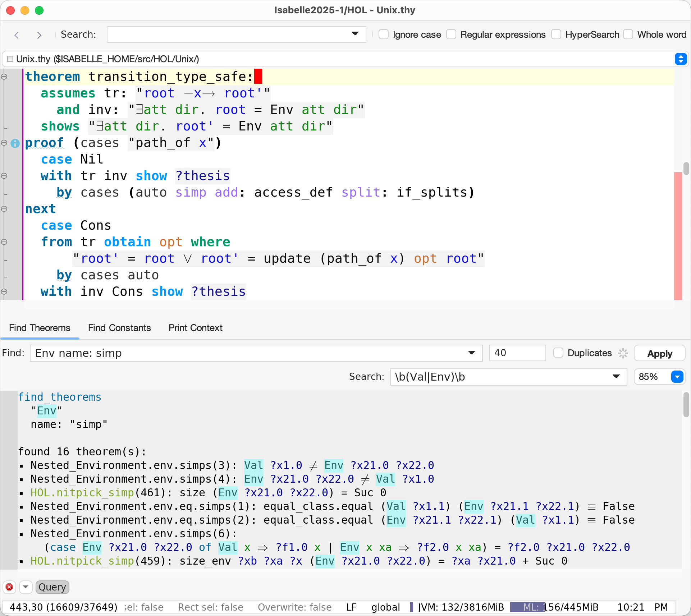This screenshot has width=691, height=616.
Task: Click the back navigation arrow icon
Action: pyautogui.click(x=17, y=35)
